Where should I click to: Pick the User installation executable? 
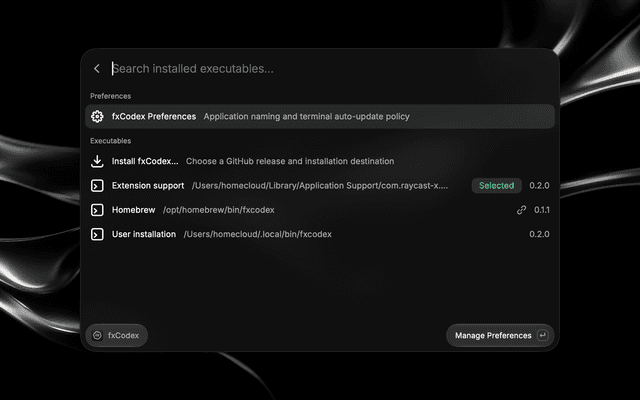320,234
